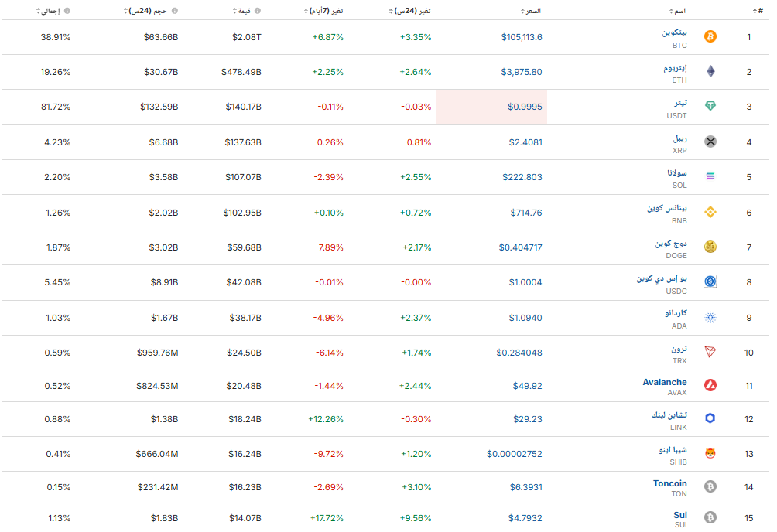Click info icon beside قيمة column header
The image size is (777, 532).
tap(258, 11)
